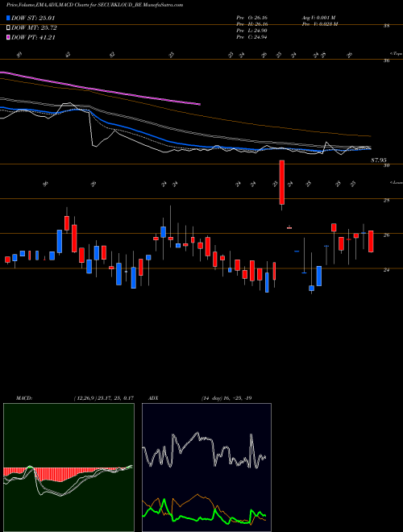403x532 pixels.
Task: Click the 28 price axis label
Action: pyautogui.click(x=386, y=201)
